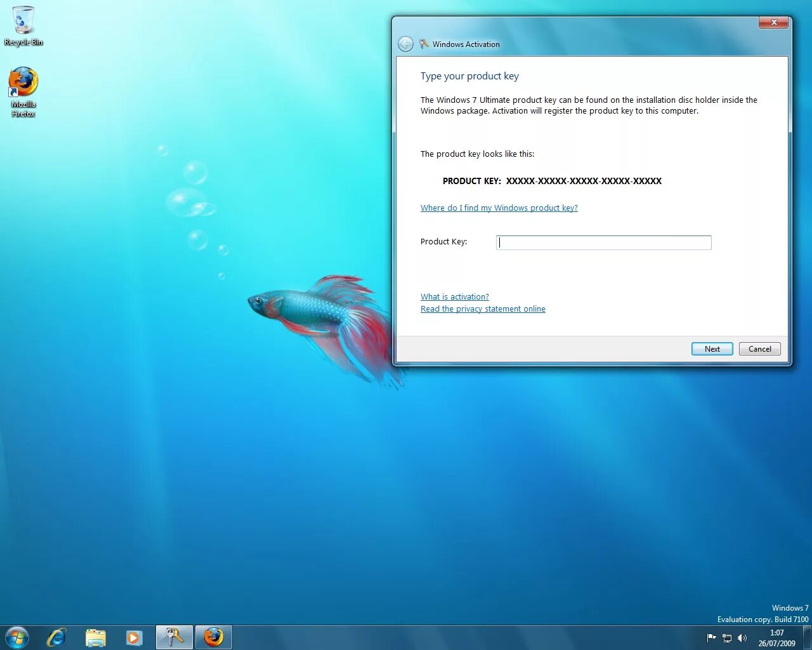Click 'Evaluation copy. Build 7100' watermark text

coord(763,620)
